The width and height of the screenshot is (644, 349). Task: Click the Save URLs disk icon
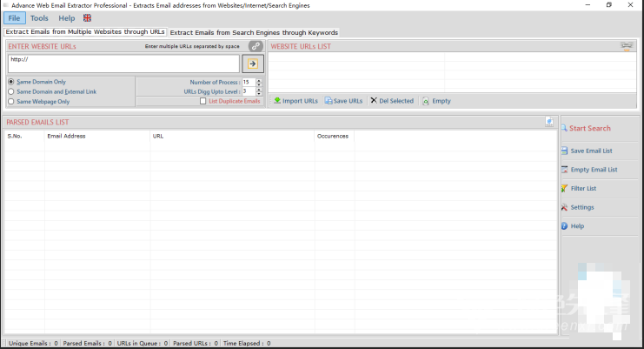329,101
